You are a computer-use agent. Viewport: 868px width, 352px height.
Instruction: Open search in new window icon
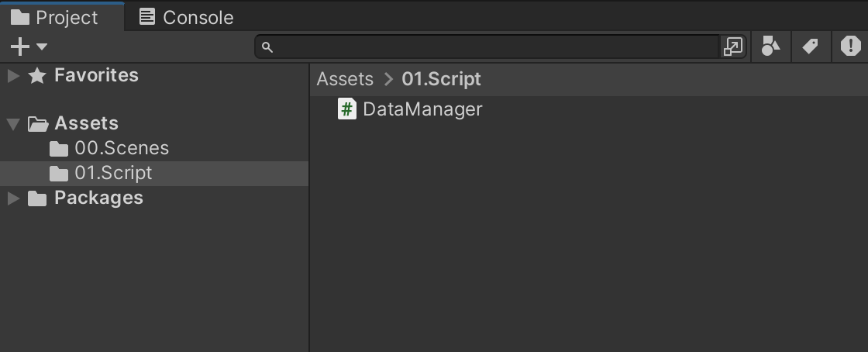[733, 47]
